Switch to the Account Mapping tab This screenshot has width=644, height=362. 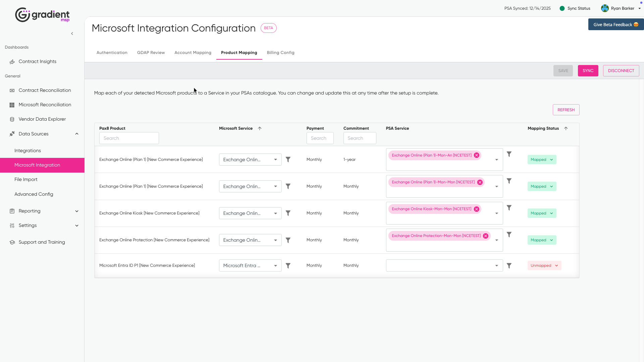coord(193,53)
